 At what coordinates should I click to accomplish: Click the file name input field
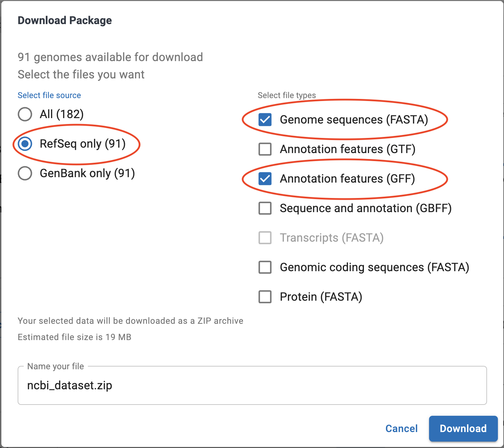[252, 386]
